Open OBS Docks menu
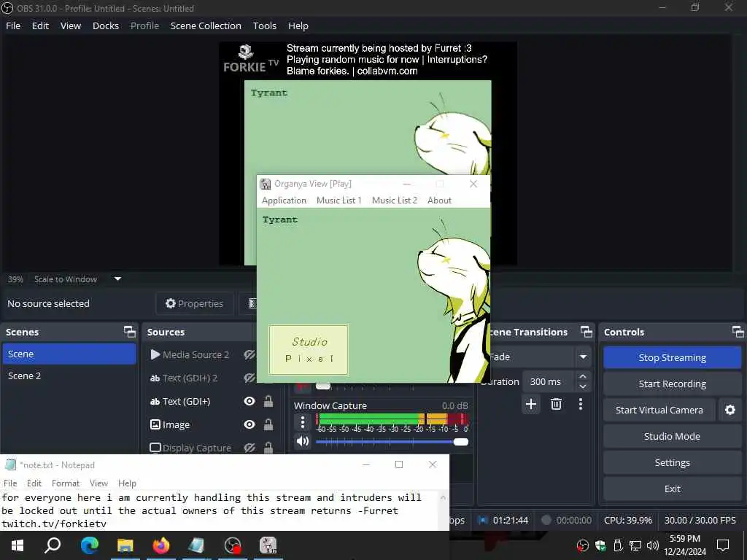 [105, 26]
